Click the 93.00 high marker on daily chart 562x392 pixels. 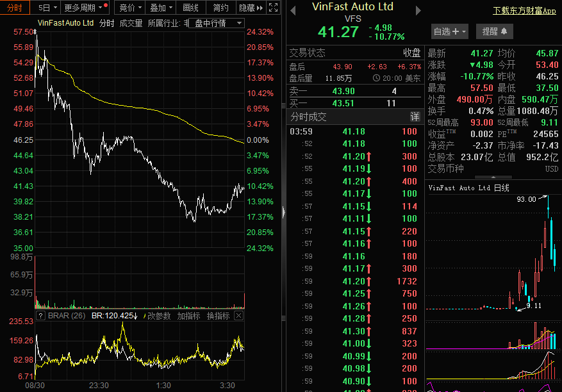coord(526,199)
